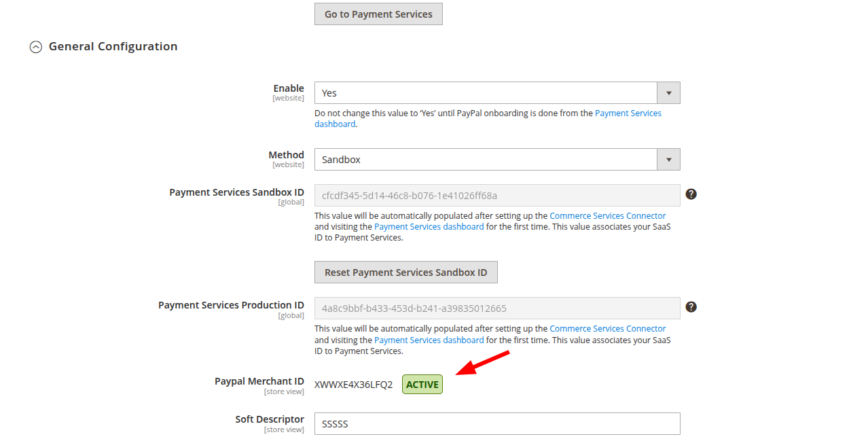Screen dimensions: 868x441
Task: Click Reset Payment Services Sandbox ID button
Action: (405, 272)
